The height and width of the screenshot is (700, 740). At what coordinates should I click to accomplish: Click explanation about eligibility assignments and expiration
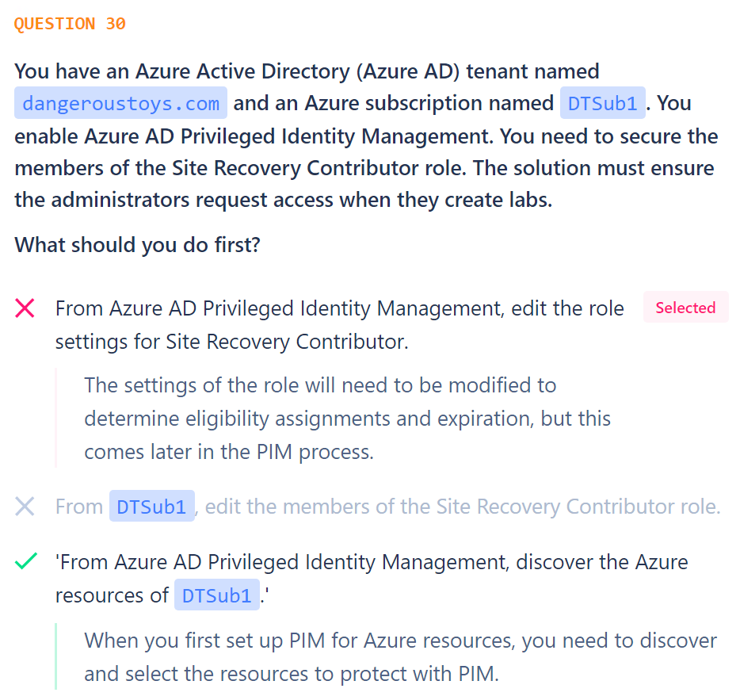347,419
